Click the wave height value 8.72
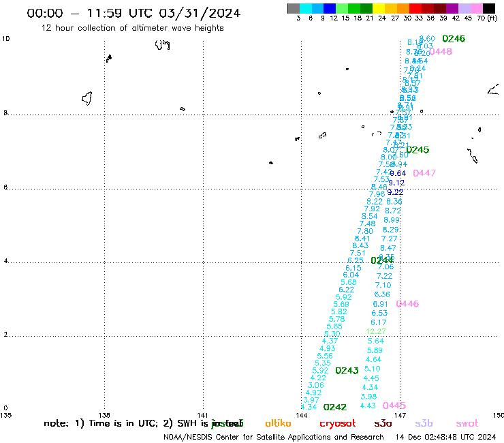 pos(393,211)
